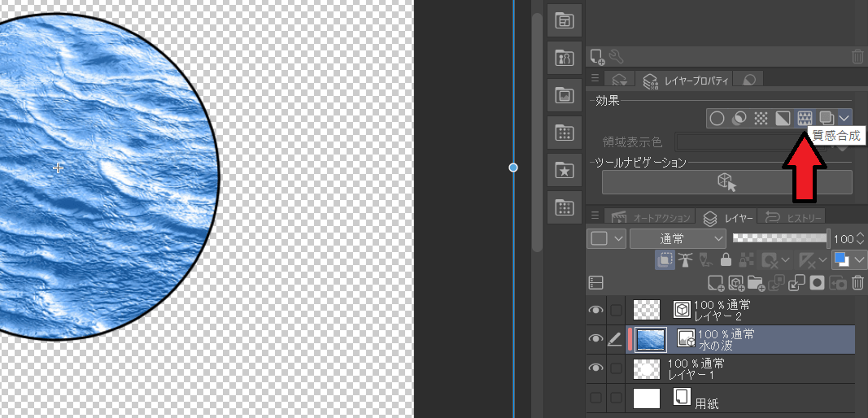This screenshot has height=418, width=868.
Task: Apply the Tone effect dotted icon
Action: click(761, 118)
